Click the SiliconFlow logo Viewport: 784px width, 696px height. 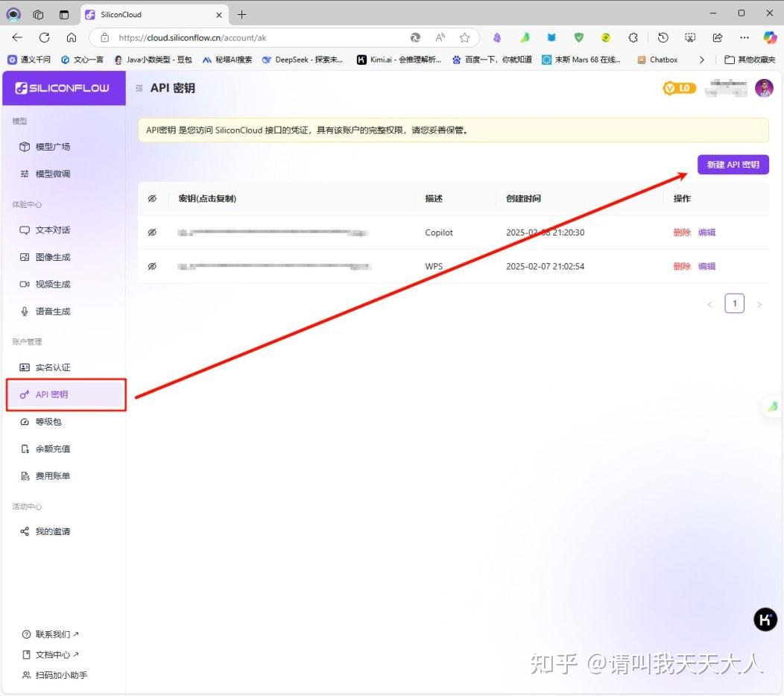pos(63,88)
